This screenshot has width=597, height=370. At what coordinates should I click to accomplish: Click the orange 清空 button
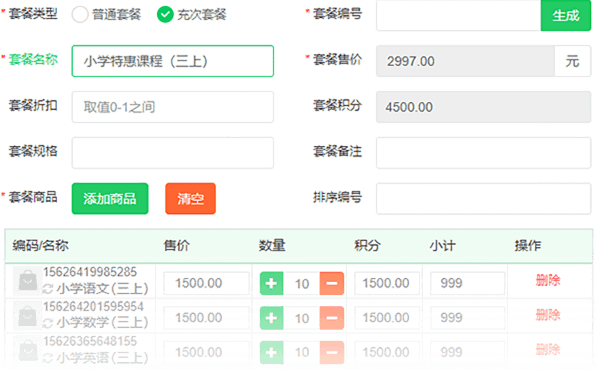[x=190, y=199]
